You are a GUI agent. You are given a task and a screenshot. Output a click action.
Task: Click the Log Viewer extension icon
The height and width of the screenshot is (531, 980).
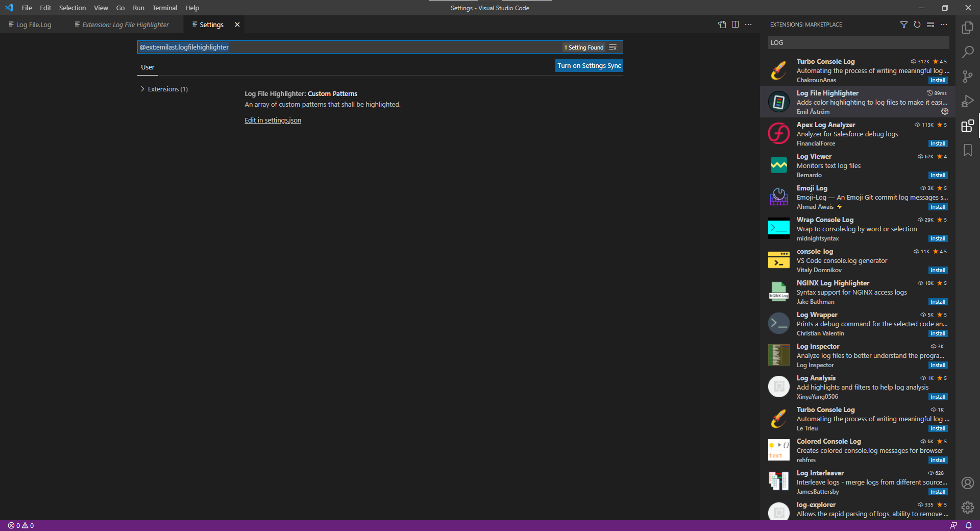point(778,165)
